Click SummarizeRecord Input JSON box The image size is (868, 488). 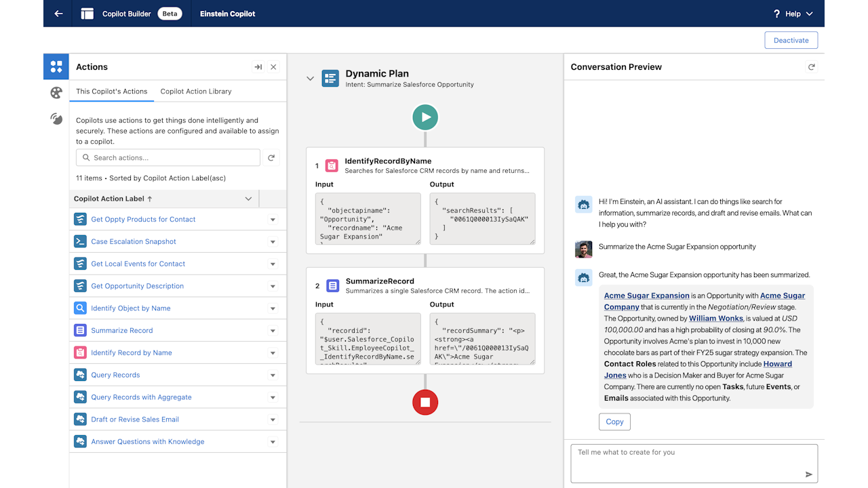368,339
